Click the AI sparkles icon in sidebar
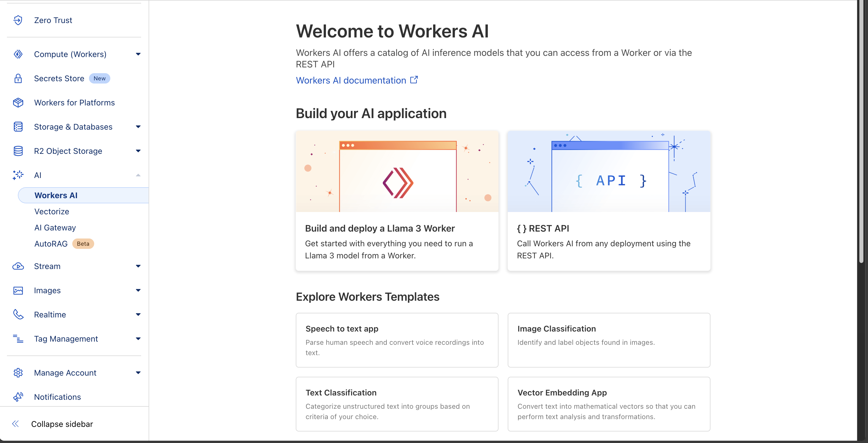The width and height of the screenshot is (868, 443). 18,175
